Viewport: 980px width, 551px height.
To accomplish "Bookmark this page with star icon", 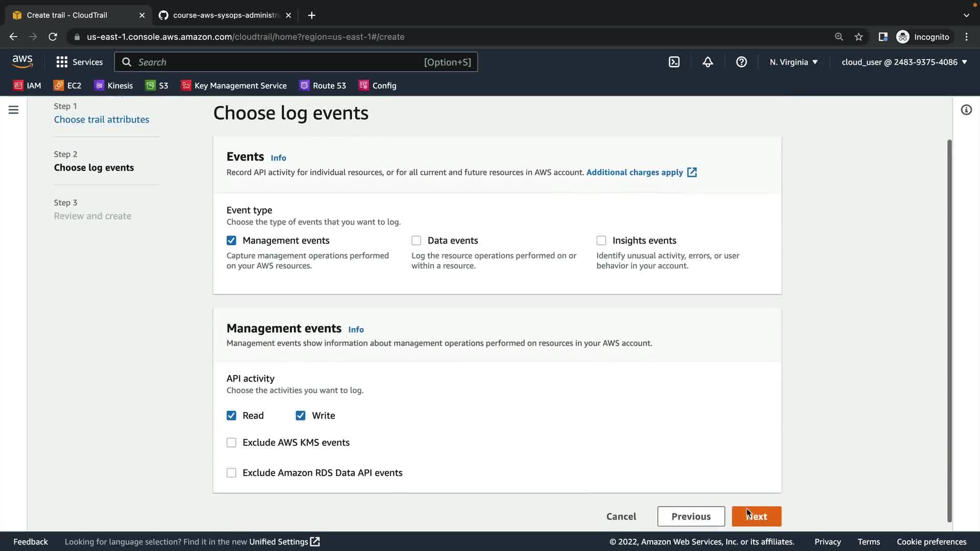I will [x=859, y=37].
